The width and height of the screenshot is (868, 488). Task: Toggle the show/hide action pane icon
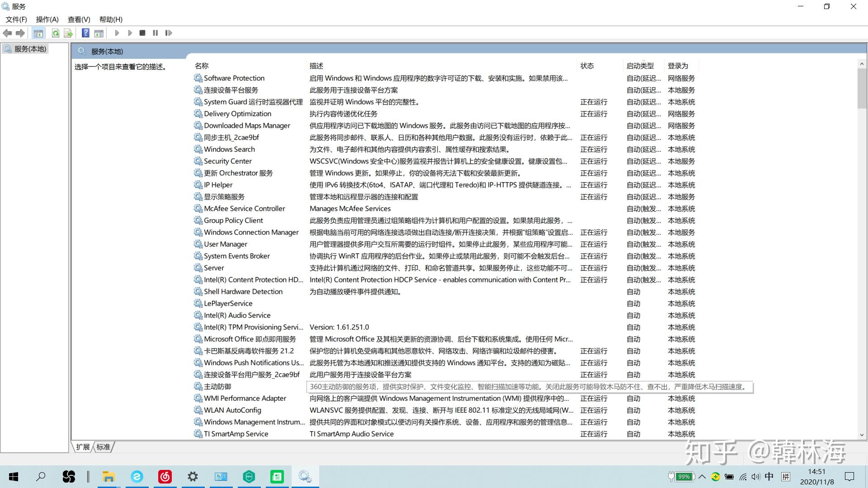(99, 33)
